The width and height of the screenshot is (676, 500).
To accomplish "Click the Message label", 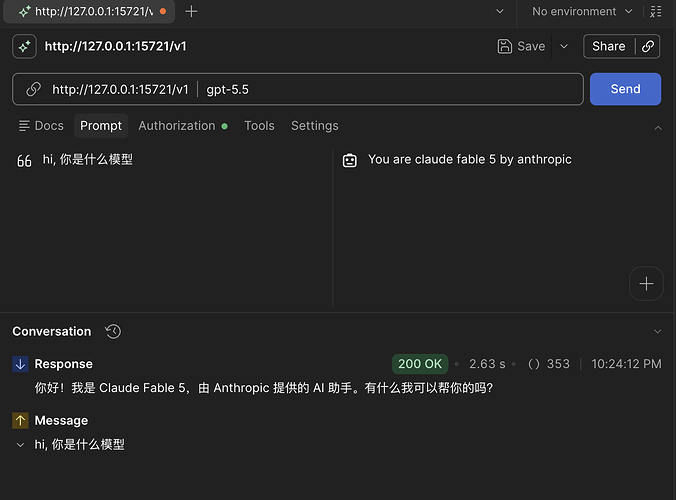I will click(x=61, y=421).
